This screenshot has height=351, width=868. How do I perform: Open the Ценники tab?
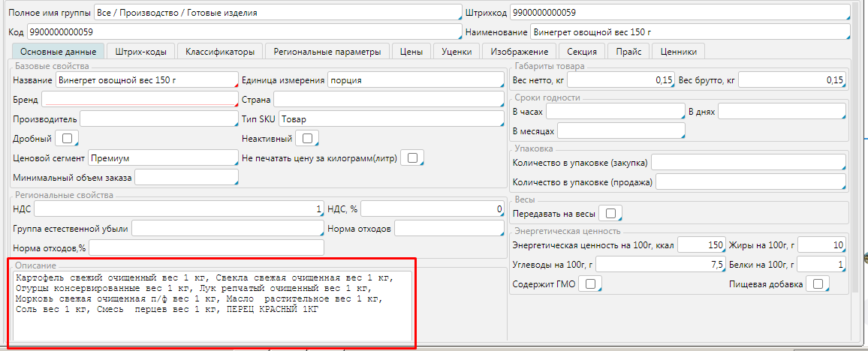click(x=678, y=52)
